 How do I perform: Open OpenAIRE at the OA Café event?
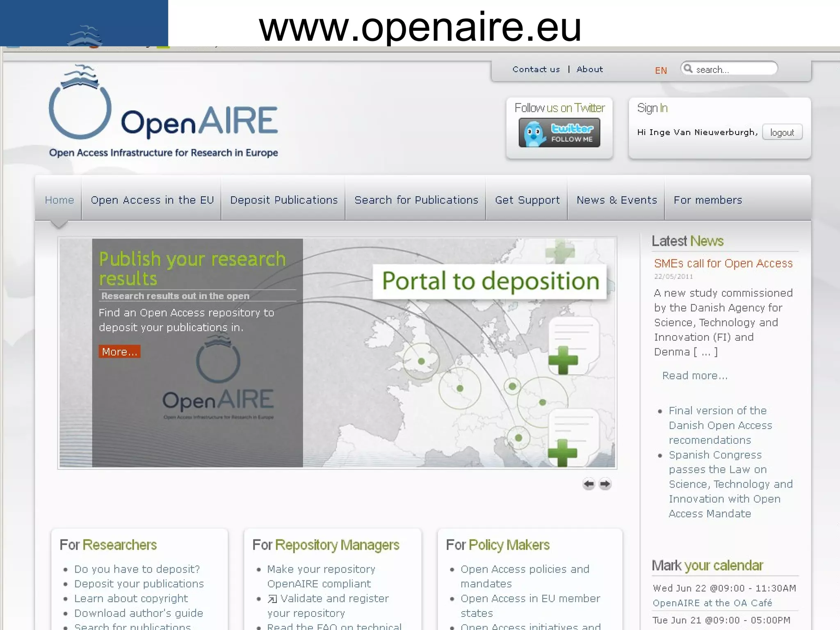[x=712, y=603]
